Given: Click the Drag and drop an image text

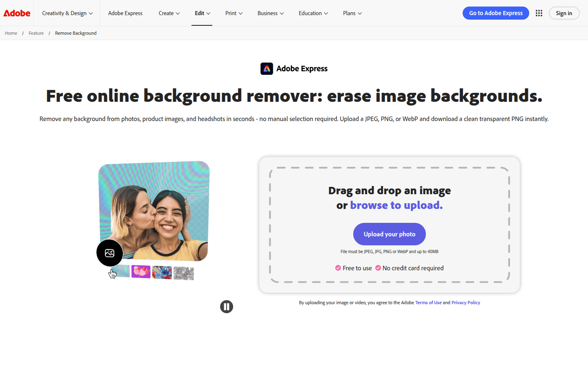Looking at the screenshot, I should 390,191.
